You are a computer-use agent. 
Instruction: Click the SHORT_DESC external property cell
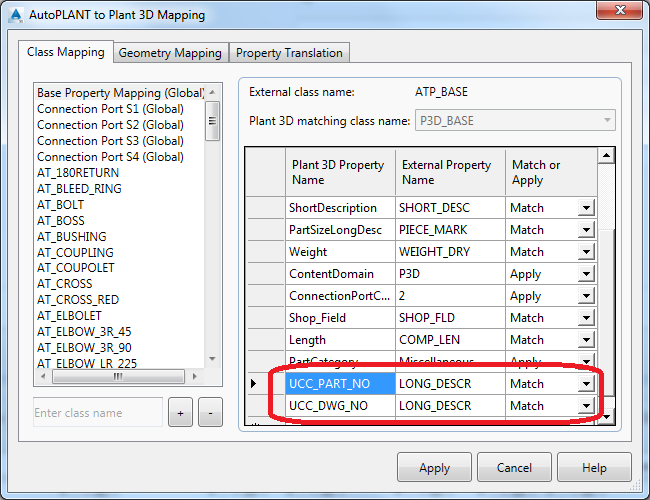pyautogui.click(x=450, y=208)
